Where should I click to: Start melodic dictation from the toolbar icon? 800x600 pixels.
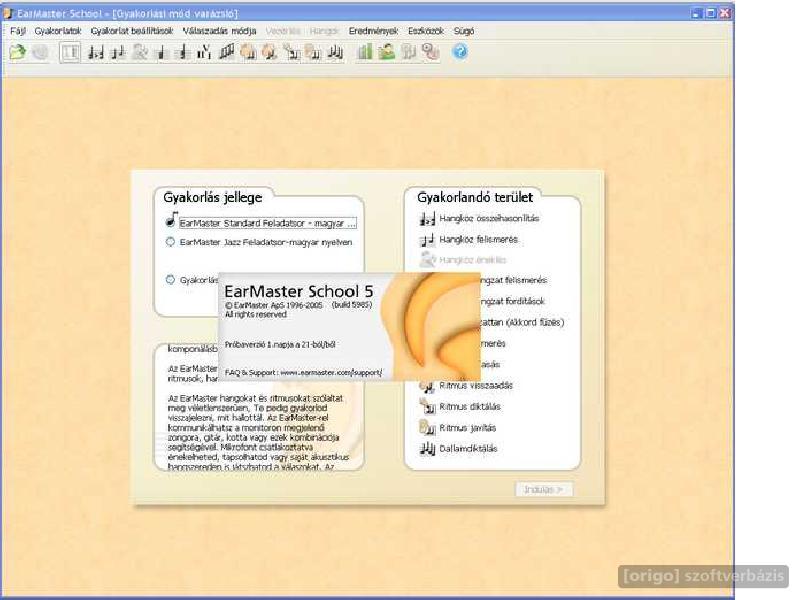[335, 52]
